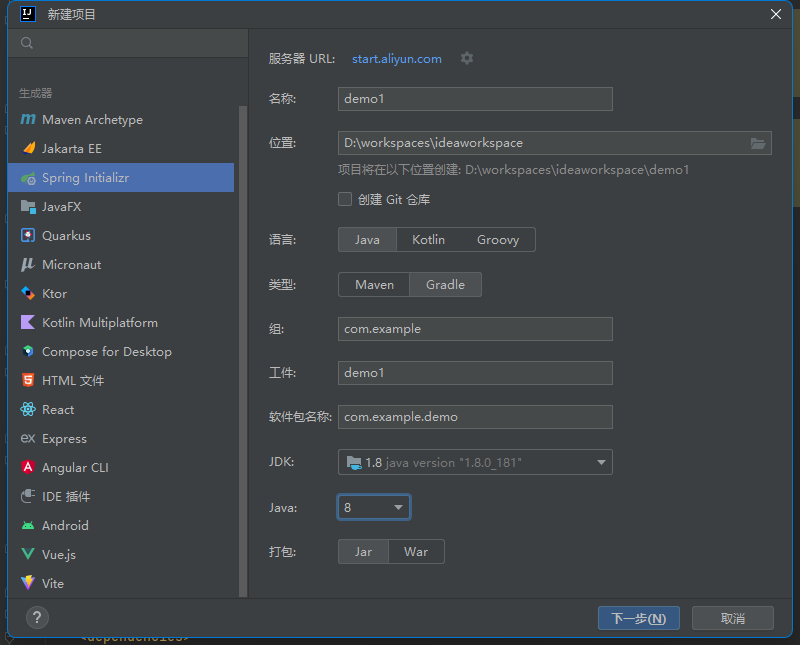
Task: Close the 新建项目 dialog
Action: point(776,14)
